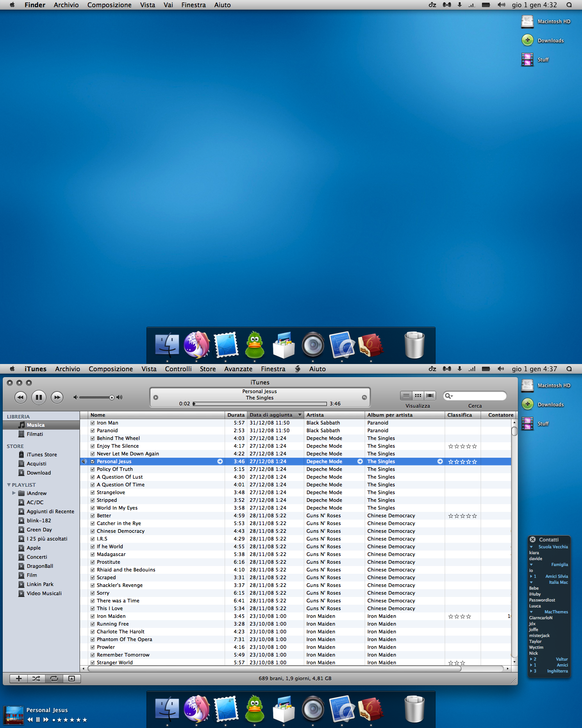Skip forward from the desktop mini controller
This screenshot has height=728, width=582.
[46, 720]
